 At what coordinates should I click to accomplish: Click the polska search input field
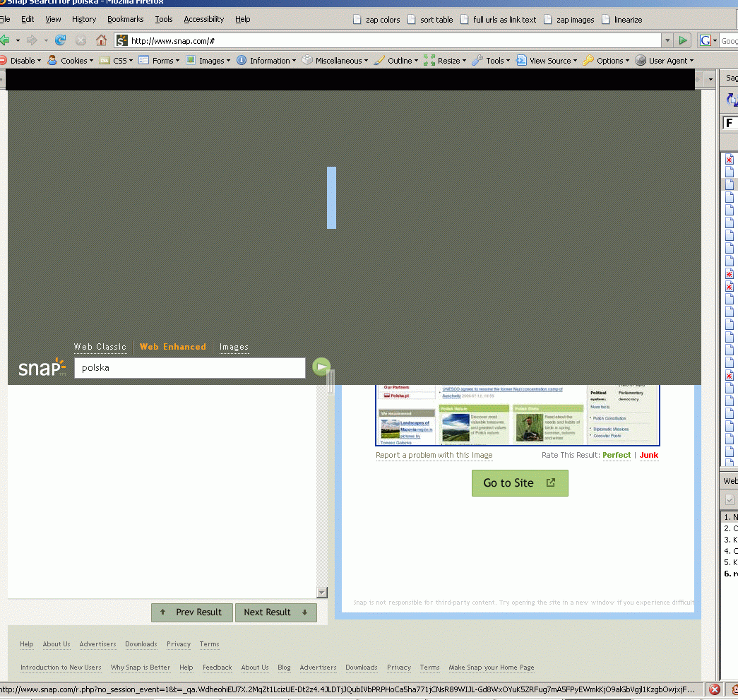190,367
